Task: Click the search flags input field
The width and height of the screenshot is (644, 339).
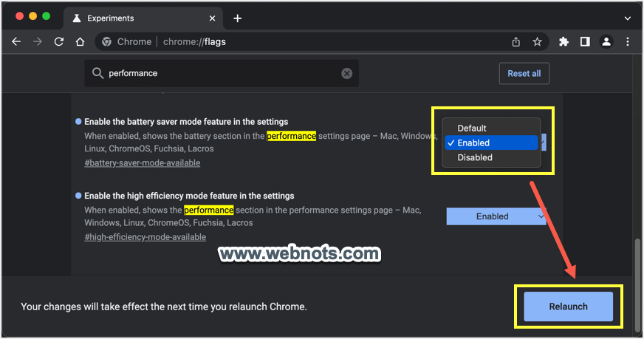Action: coord(222,73)
